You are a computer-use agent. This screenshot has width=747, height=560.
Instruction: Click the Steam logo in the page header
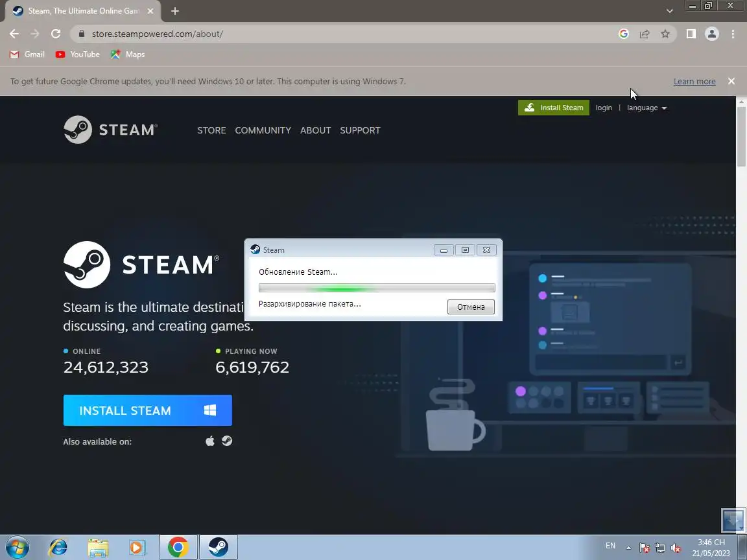tap(110, 130)
